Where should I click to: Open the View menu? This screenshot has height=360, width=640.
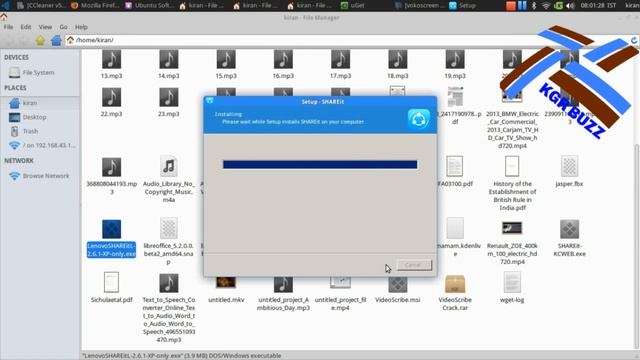(45, 27)
